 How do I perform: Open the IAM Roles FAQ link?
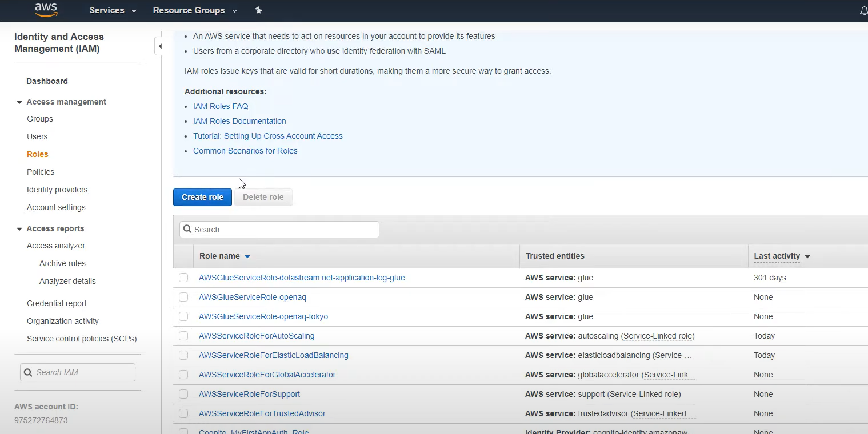(x=221, y=106)
